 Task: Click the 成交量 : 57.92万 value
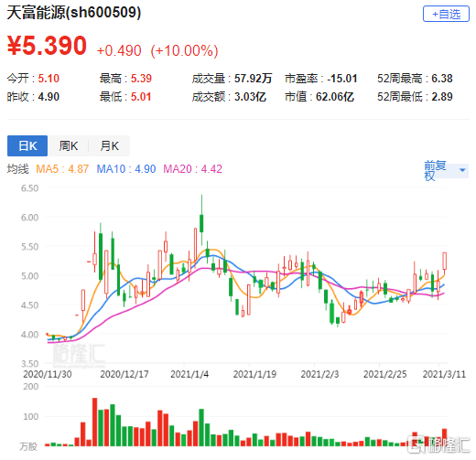(x=232, y=79)
